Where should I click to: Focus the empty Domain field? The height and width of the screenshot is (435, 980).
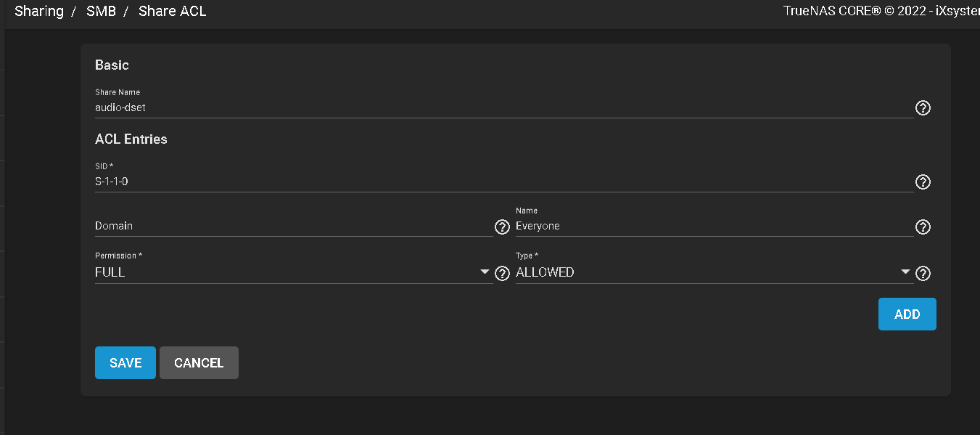294,226
